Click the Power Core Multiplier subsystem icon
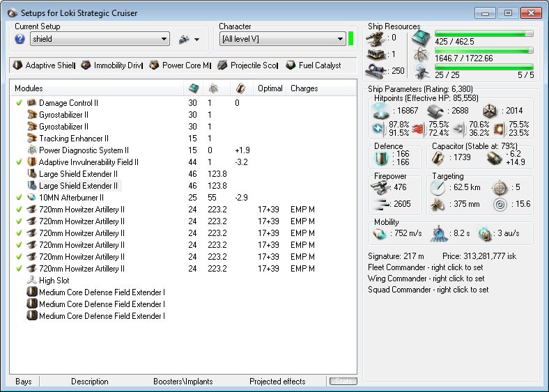This screenshot has height=392, width=549. 154,65
